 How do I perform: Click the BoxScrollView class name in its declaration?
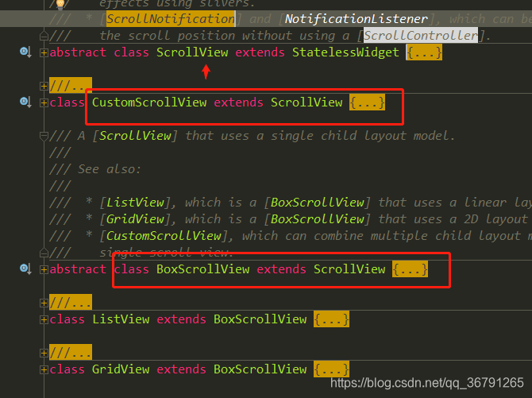click(x=203, y=269)
